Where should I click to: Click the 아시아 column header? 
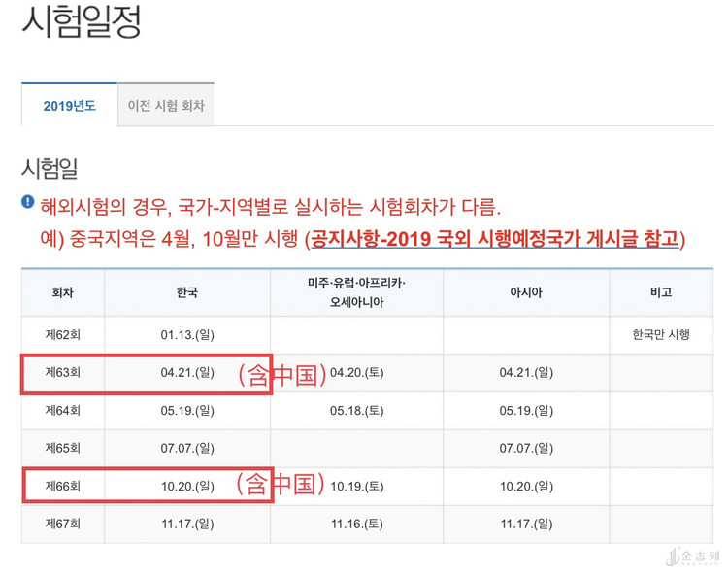526,292
